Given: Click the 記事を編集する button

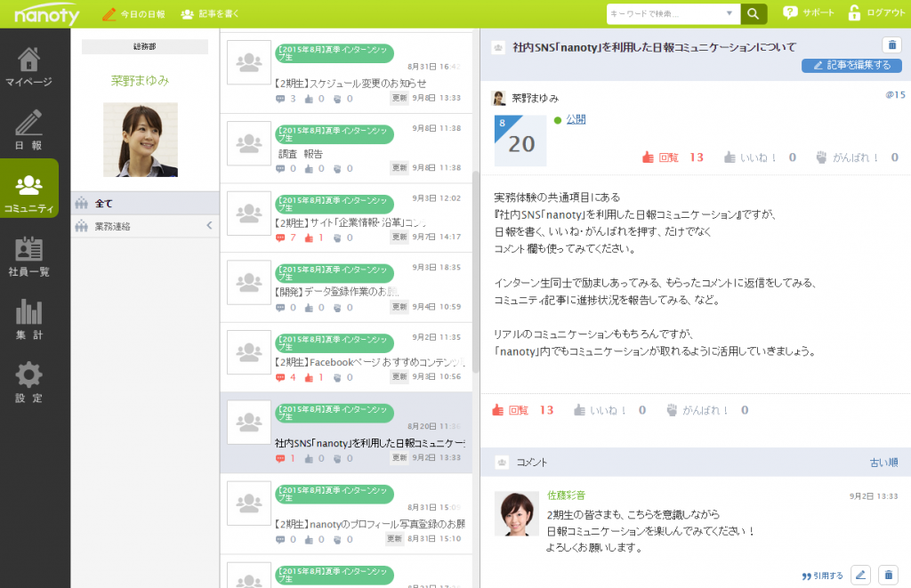Looking at the screenshot, I should (851, 66).
